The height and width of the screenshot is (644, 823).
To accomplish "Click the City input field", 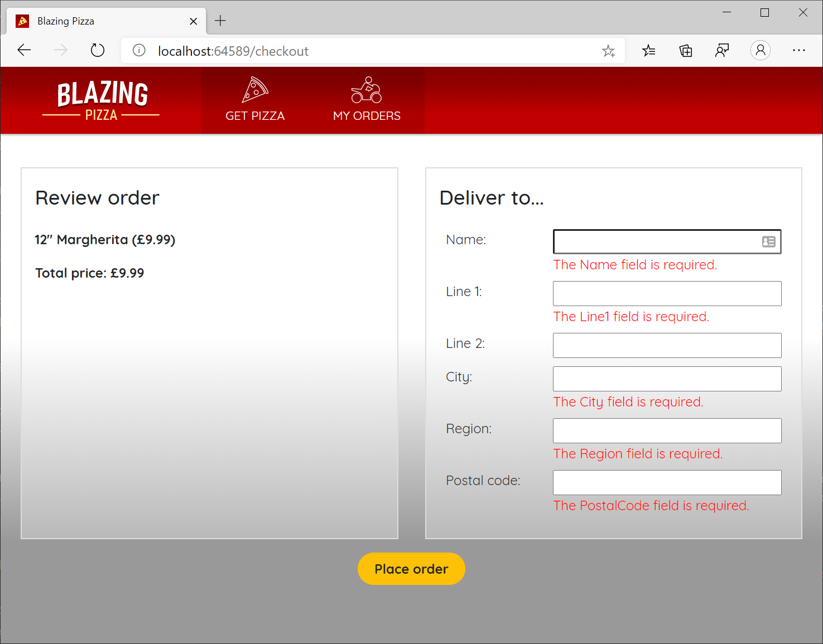I will [667, 379].
